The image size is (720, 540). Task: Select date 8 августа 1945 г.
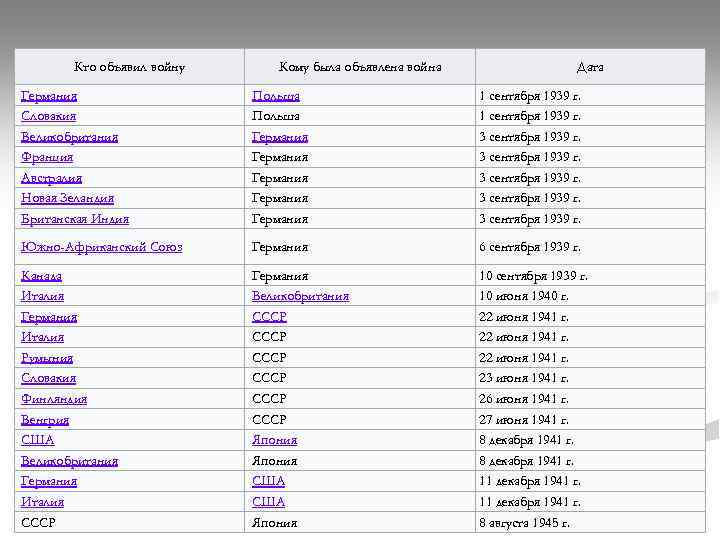524,523
